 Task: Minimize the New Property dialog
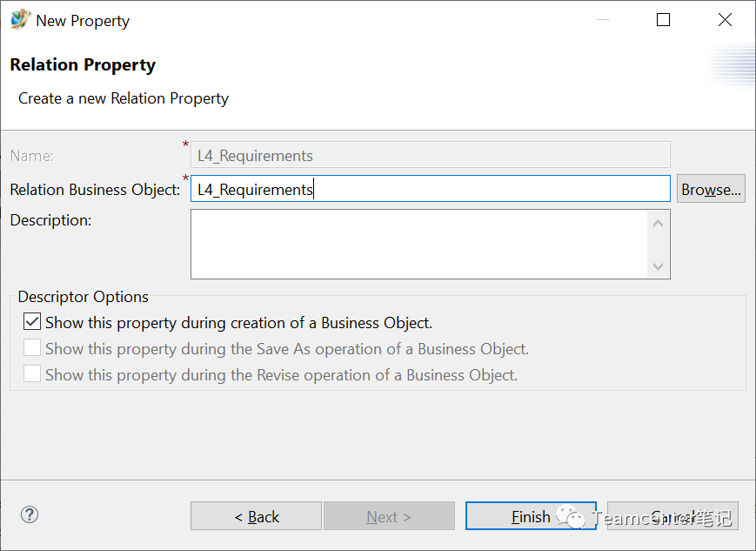click(x=601, y=20)
